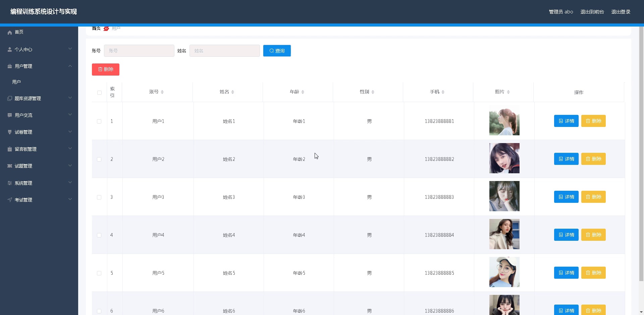
Task: Click the 试题管理 sidebar icon
Action: tap(10, 166)
